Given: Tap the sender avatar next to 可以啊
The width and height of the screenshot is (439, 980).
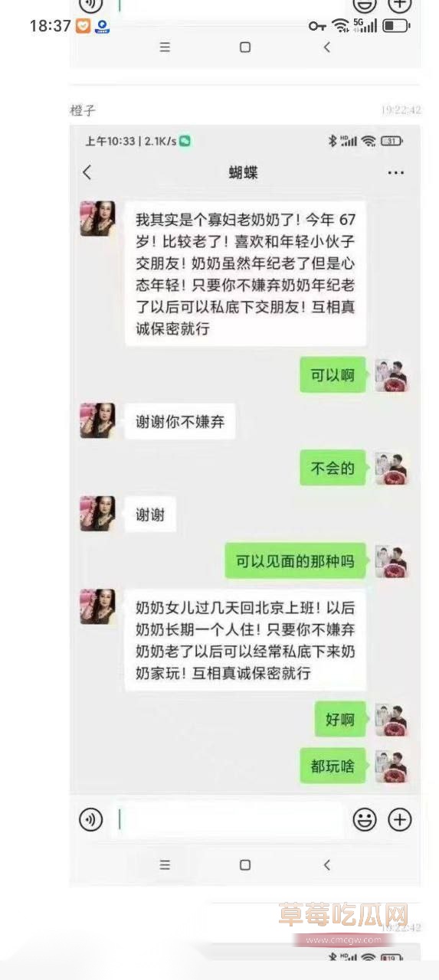Looking at the screenshot, I should click(x=391, y=375).
